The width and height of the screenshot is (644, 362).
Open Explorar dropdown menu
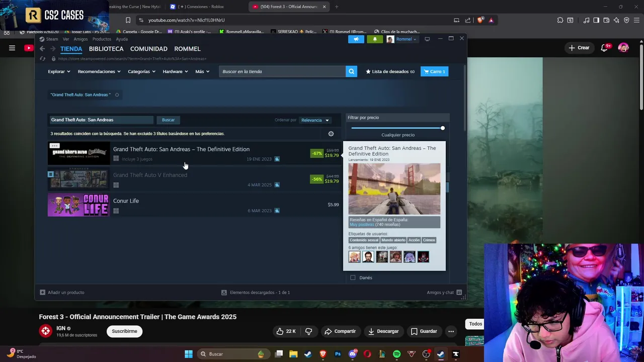tap(59, 71)
